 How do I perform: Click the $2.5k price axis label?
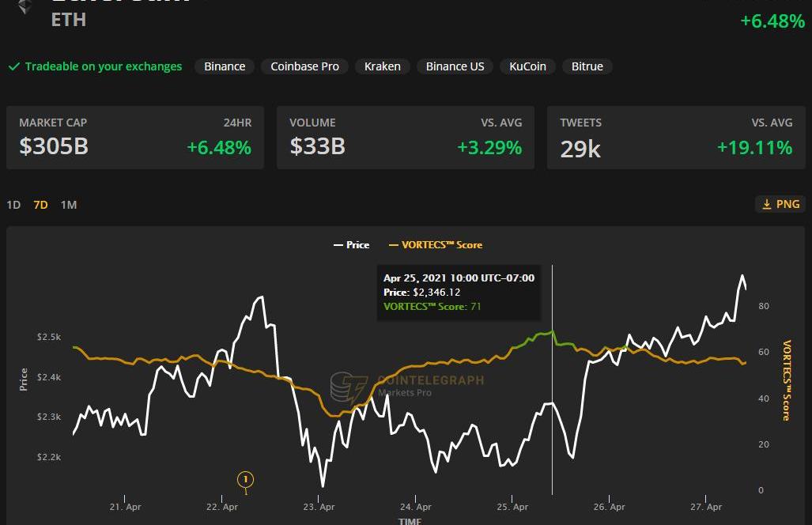tap(49, 337)
